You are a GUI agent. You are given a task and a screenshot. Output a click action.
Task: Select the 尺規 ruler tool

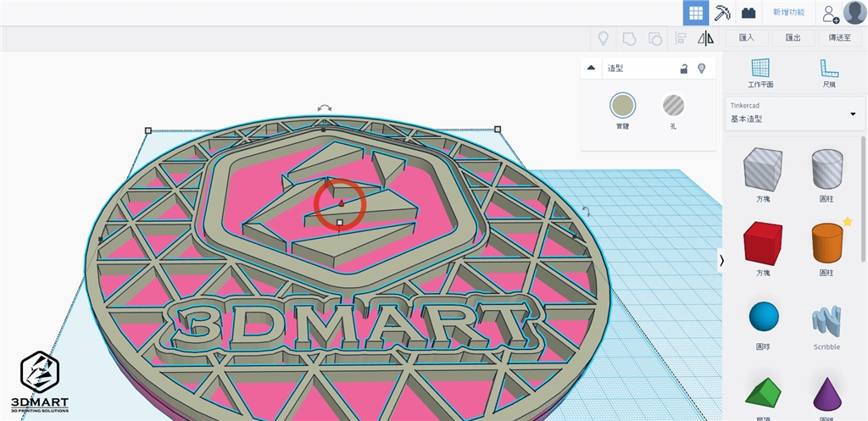tap(828, 74)
